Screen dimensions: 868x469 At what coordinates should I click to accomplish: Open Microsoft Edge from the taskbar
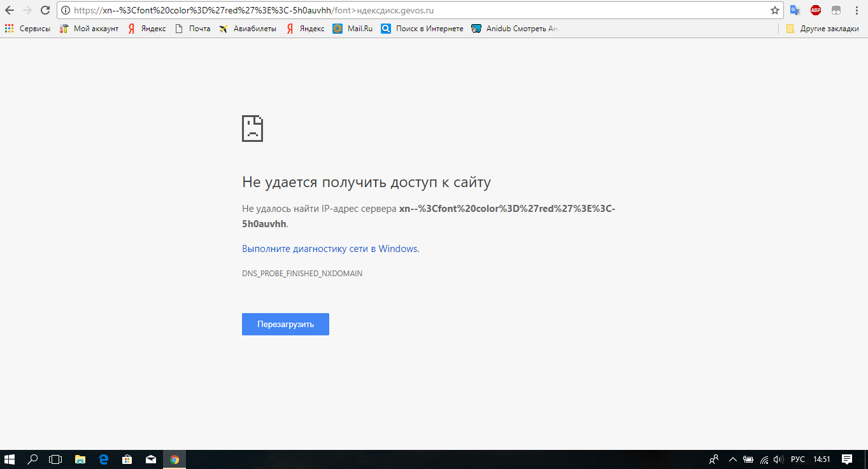(x=103, y=459)
